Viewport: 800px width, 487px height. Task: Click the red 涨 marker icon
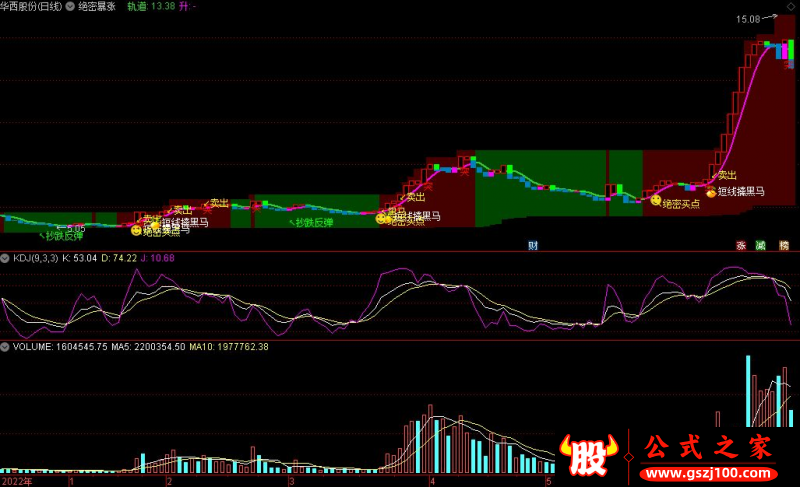[742, 245]
